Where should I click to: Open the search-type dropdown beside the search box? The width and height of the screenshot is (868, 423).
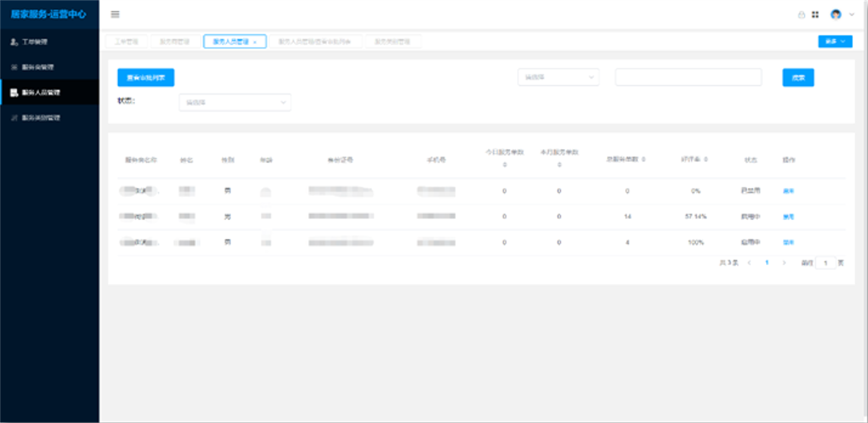point(558,77)
